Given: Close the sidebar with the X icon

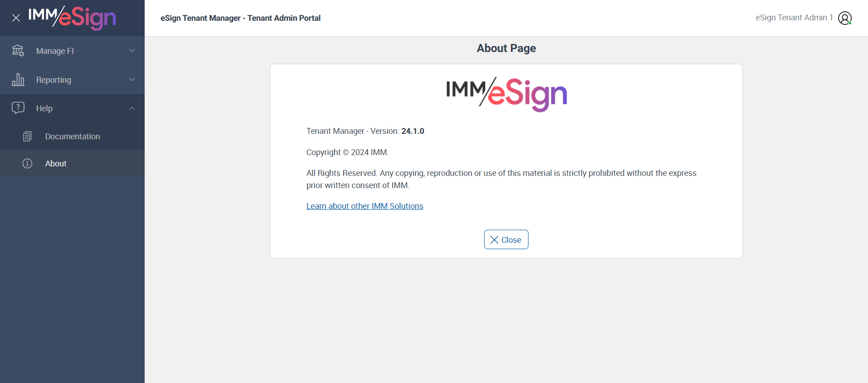Looking at the screenshot, I should coord(16,18).
